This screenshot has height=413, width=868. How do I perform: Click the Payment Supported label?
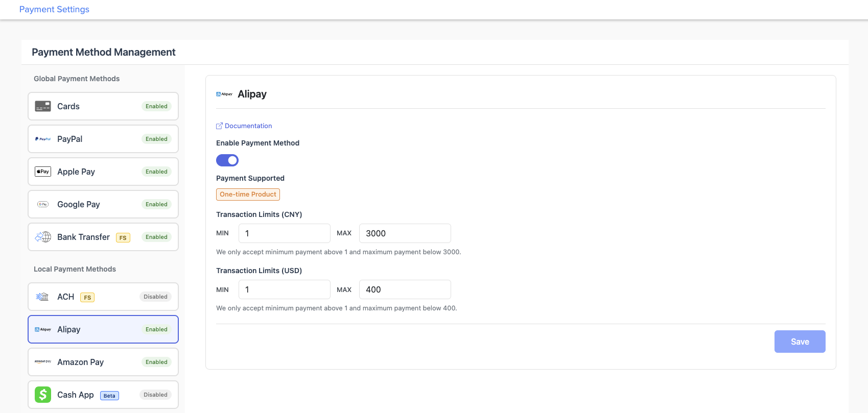click(250, 178)
